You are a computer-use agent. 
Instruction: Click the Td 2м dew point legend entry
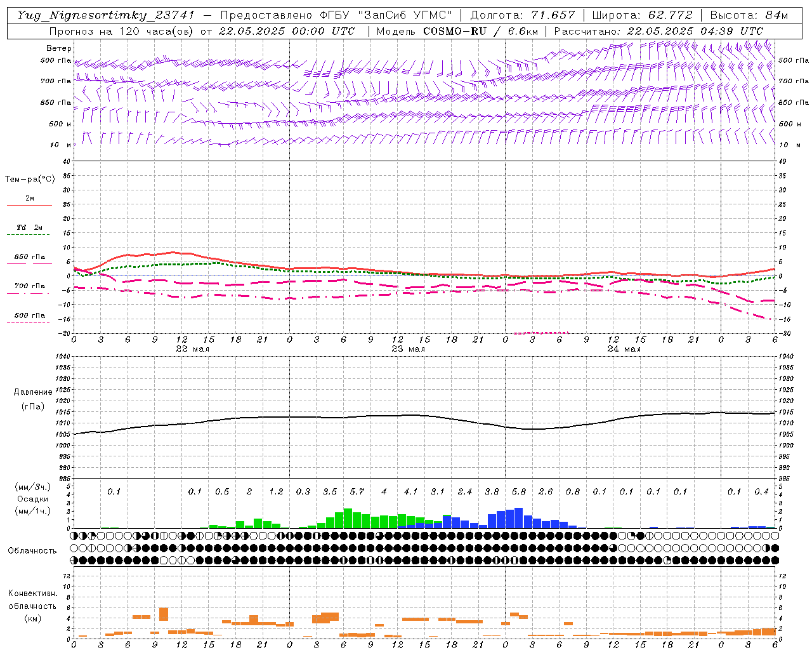point(30,227)
